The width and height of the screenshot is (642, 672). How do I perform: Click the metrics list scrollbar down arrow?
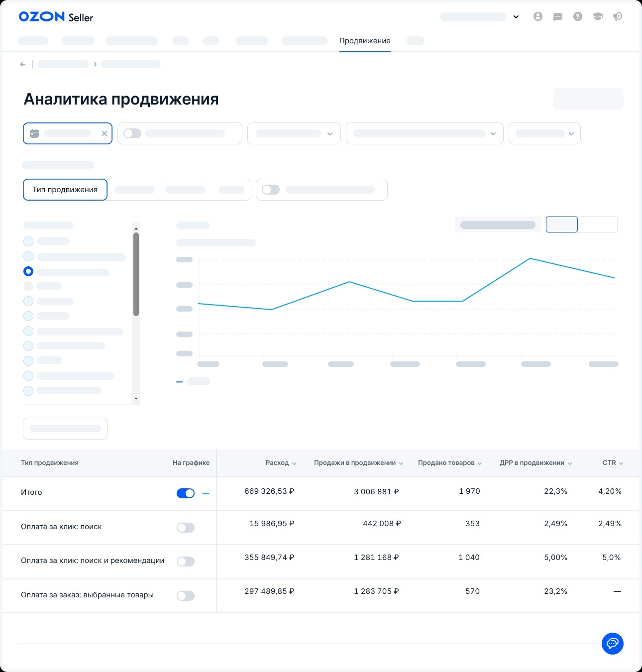tap(136, 399)
